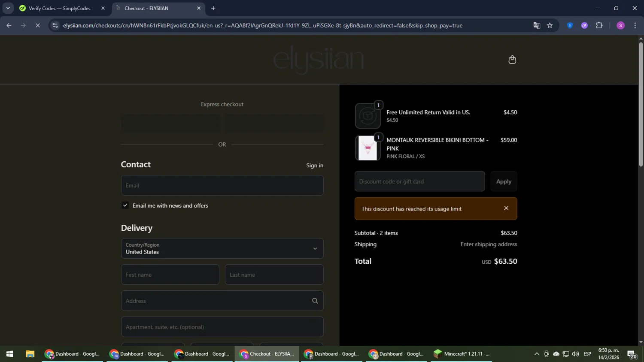The image size is (644, 362).
Task: Toggle Email me with news and offers checkbox
Action: (x=125, y=205)
